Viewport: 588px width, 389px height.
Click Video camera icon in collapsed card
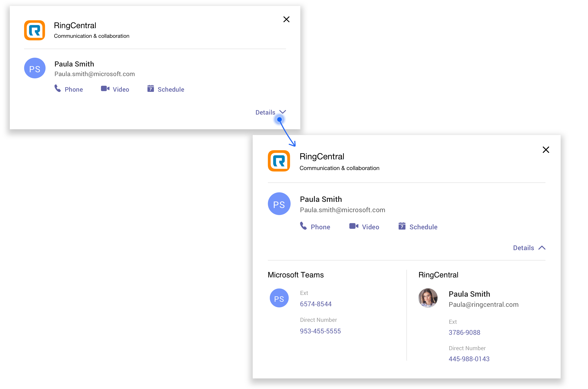coord(105,89)
